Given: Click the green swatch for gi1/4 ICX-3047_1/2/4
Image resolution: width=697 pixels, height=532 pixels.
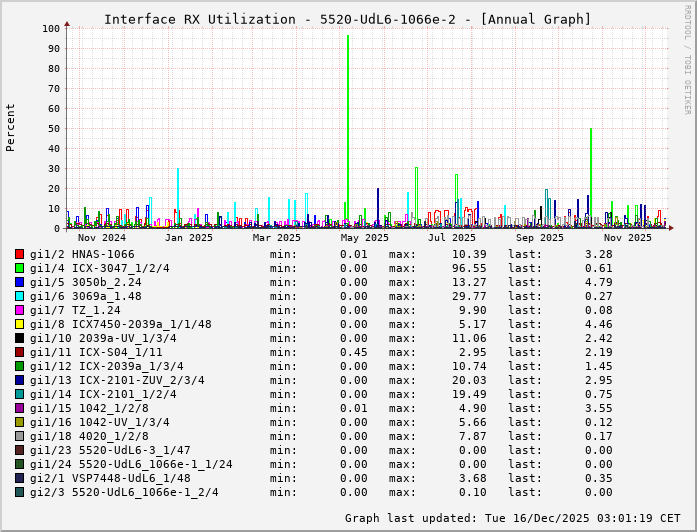Looking at the screenshot, I should pos(19,268).
